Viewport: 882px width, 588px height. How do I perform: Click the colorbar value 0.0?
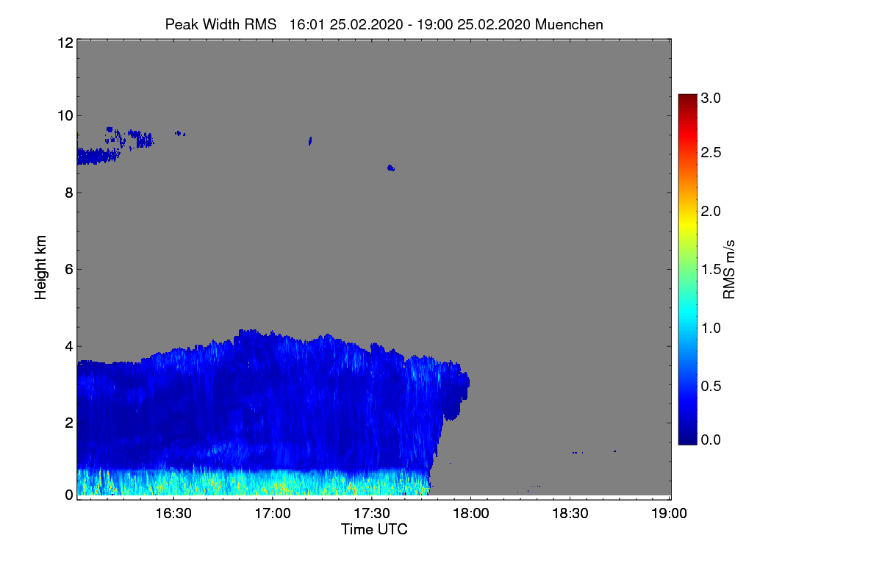711,440
